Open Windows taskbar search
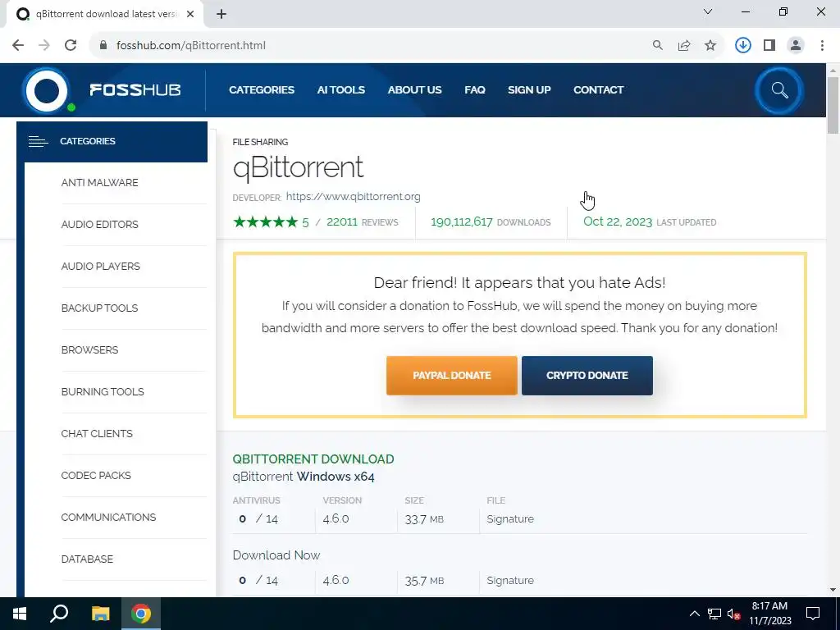840x630 pixels. coord(59,614)
